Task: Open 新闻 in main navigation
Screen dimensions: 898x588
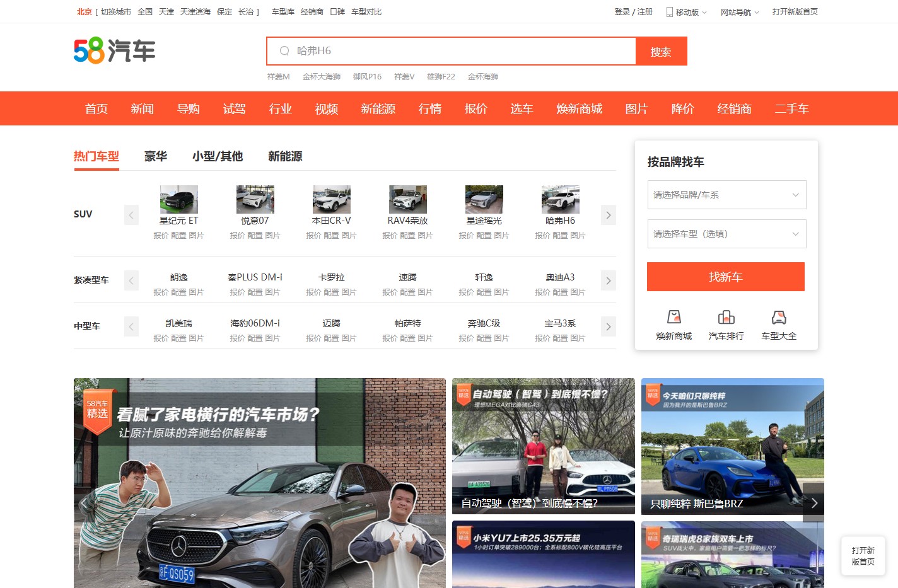Action: (143, 108)
